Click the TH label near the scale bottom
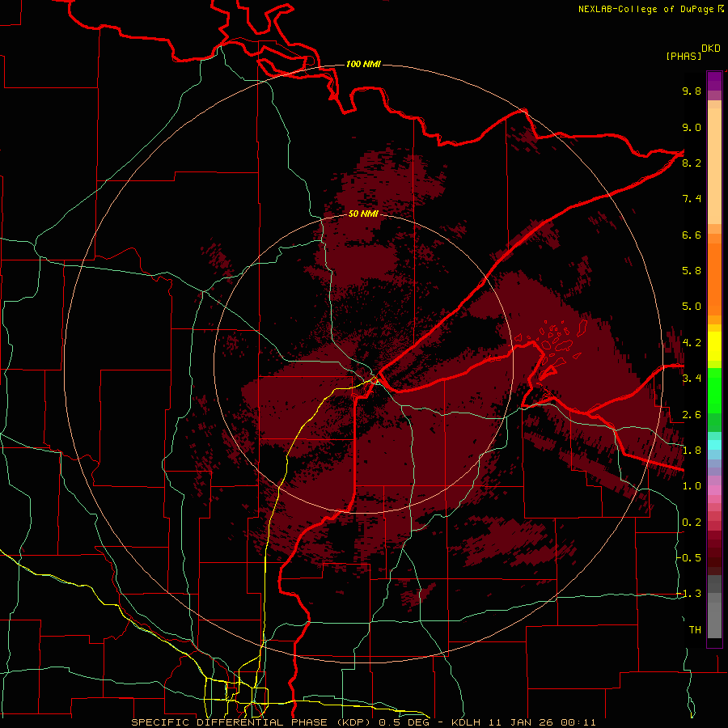Viewport: 728px width, 728px height. click(x=695, y=630)
